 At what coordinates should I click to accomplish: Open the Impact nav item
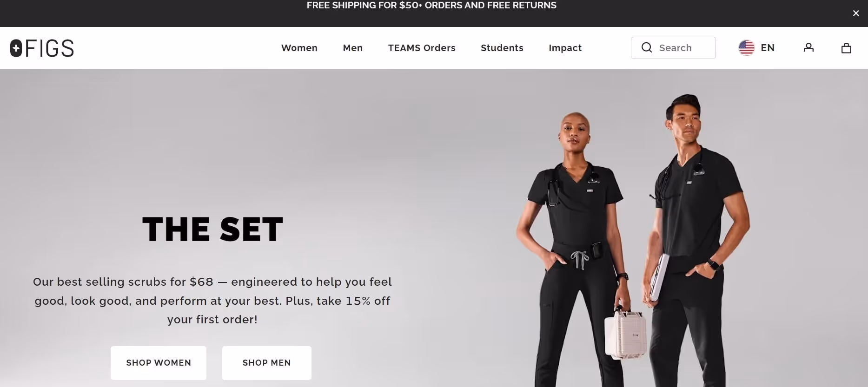pyautogui.click(x=565, y=48)
